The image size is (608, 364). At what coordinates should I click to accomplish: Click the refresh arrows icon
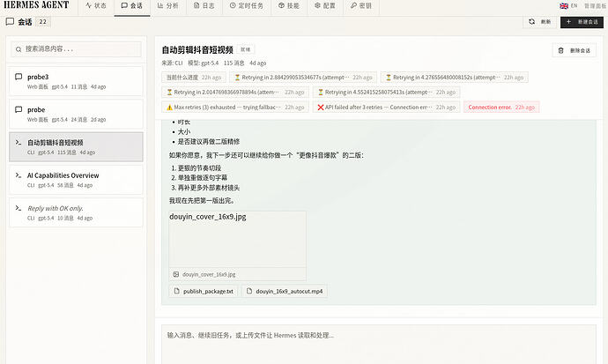532,22
